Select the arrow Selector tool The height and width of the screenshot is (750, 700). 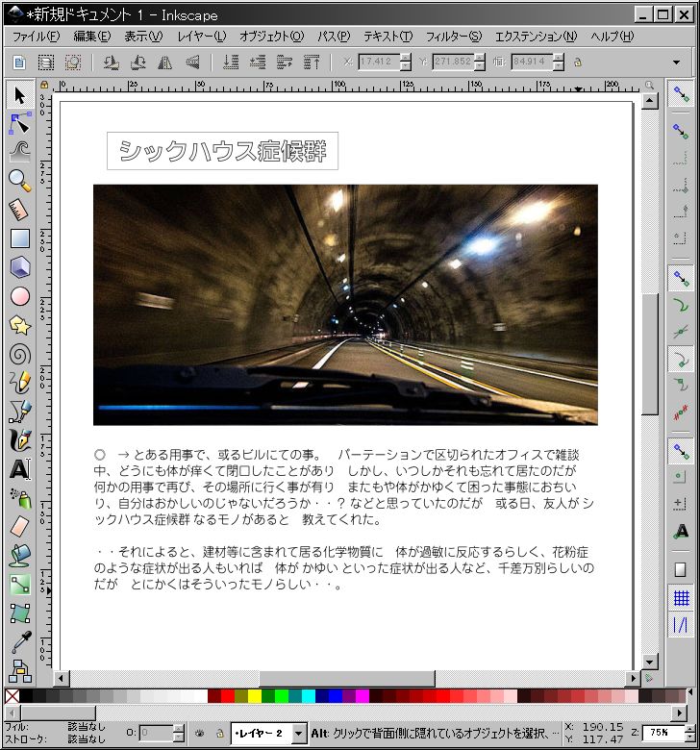tap(19, 95)
